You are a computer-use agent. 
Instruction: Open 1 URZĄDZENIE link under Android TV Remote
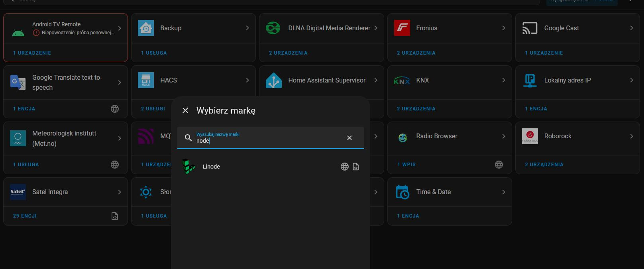pyautogui.click(x=32, y=53)
